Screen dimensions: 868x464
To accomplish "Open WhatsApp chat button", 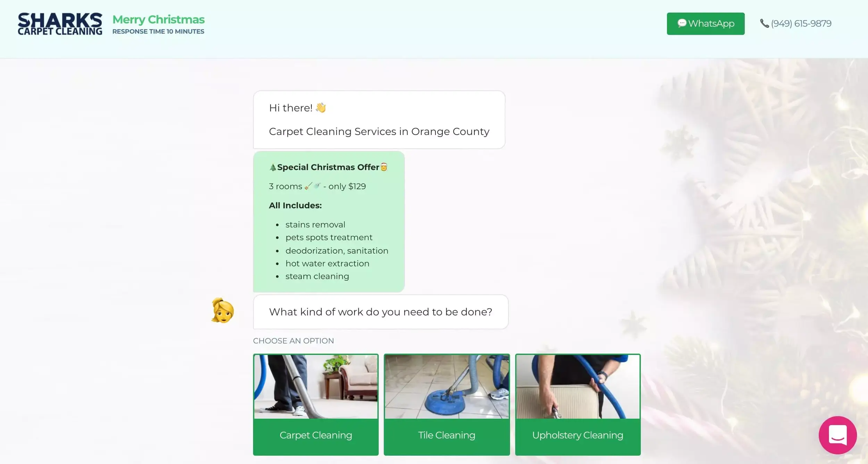I will [706, 24].
